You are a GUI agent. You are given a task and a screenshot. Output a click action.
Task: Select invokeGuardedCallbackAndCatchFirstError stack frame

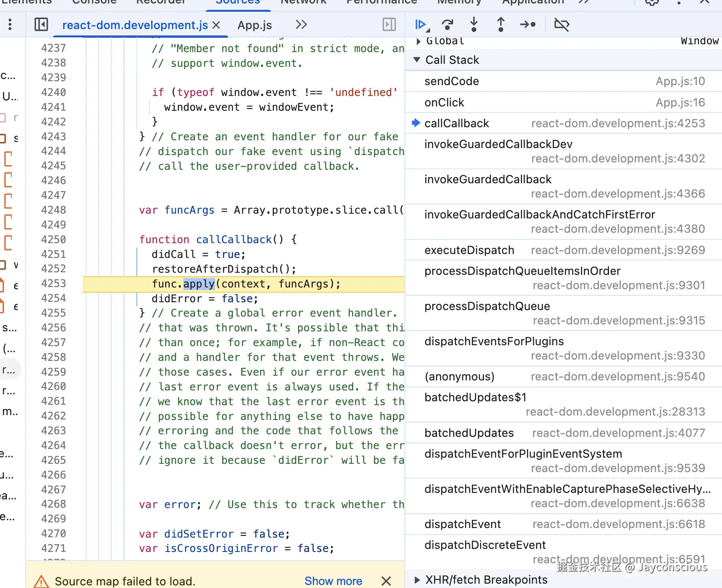tap(564, 221)
